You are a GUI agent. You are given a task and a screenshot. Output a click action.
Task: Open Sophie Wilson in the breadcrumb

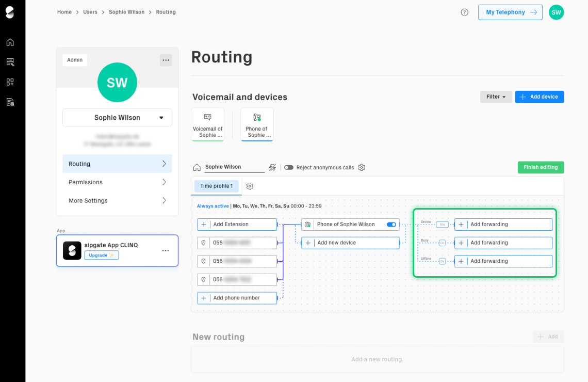(x=126, y=12)
